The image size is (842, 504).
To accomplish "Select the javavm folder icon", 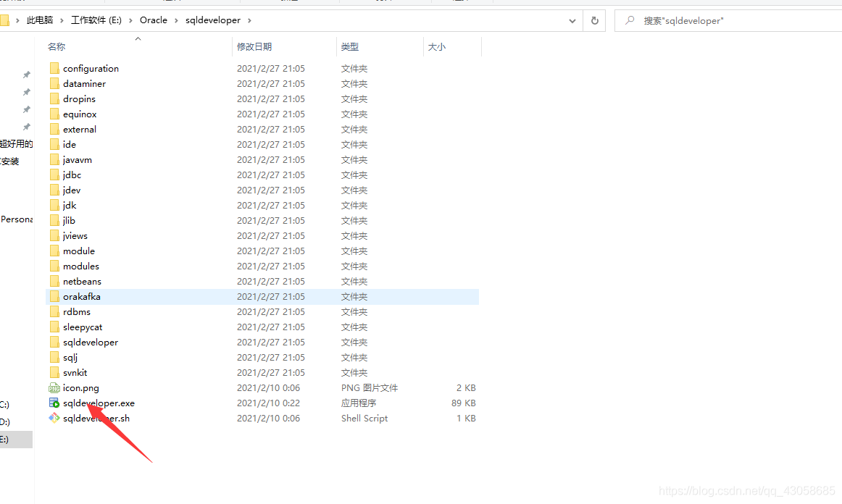I will point(54,159).
